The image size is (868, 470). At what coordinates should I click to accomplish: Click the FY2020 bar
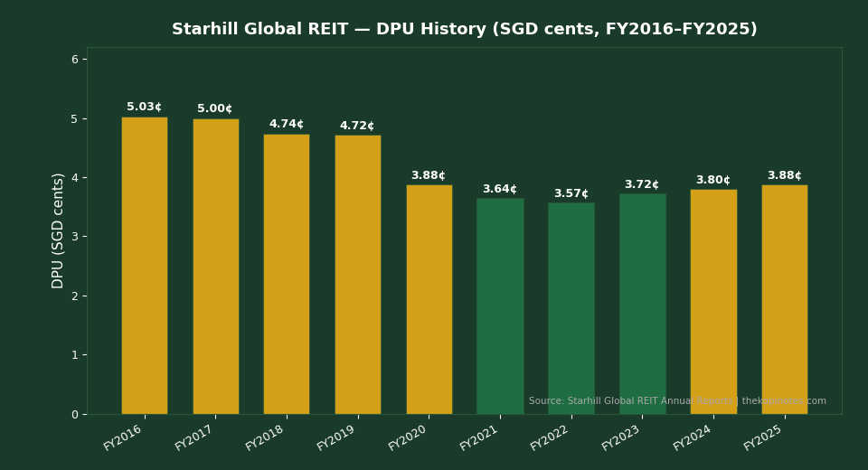coord(429,299)
